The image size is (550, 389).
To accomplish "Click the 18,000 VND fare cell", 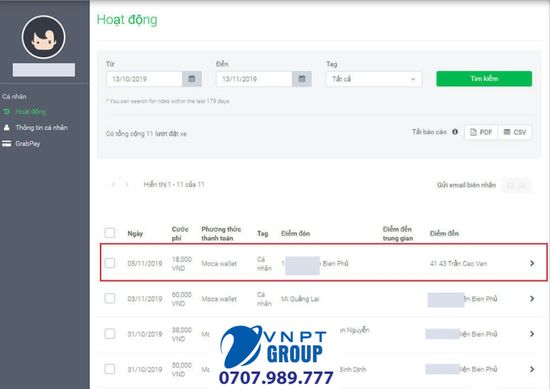I will pyautogui.click(x=182, y=264).
